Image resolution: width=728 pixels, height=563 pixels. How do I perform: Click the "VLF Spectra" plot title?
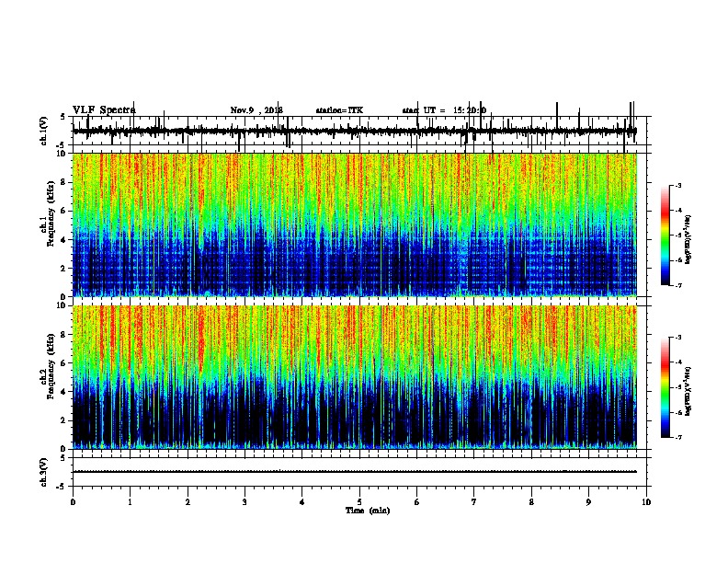(x=104, y=110)
